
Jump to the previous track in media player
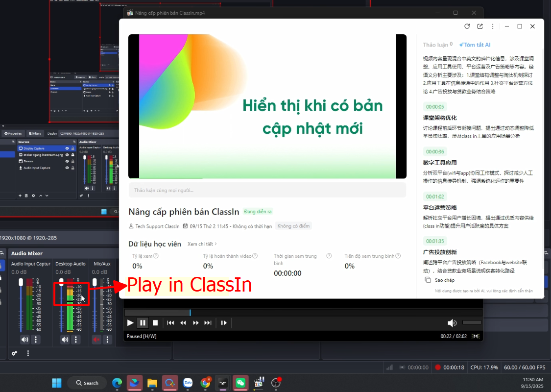pos(170,323)
